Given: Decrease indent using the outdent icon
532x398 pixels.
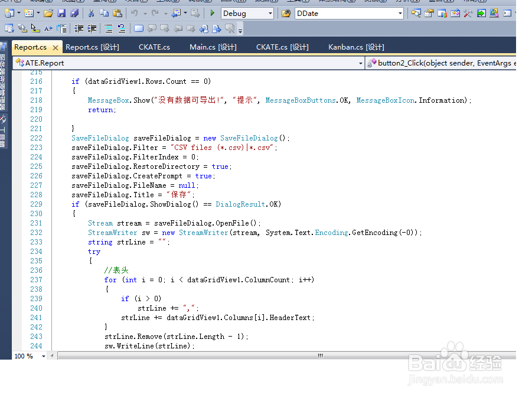Looking at the screenshot, I should [x=79, y=28].
